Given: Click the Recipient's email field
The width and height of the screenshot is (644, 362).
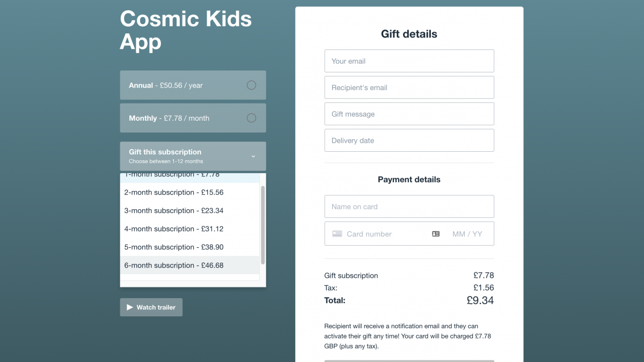Looking at the screenshot, I should tap(409, 87).
